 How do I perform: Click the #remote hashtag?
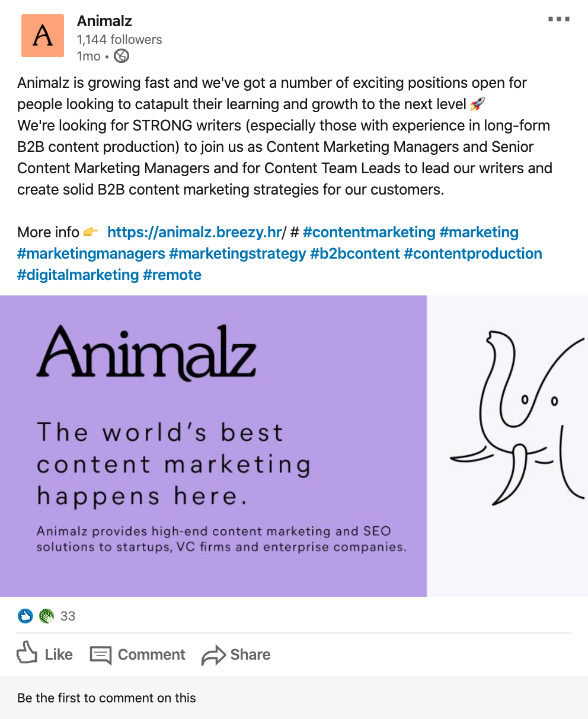172,275
